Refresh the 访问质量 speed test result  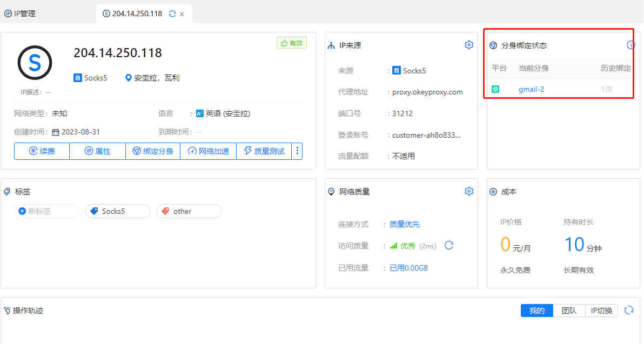pyautogui.click(x=448, y=246)
